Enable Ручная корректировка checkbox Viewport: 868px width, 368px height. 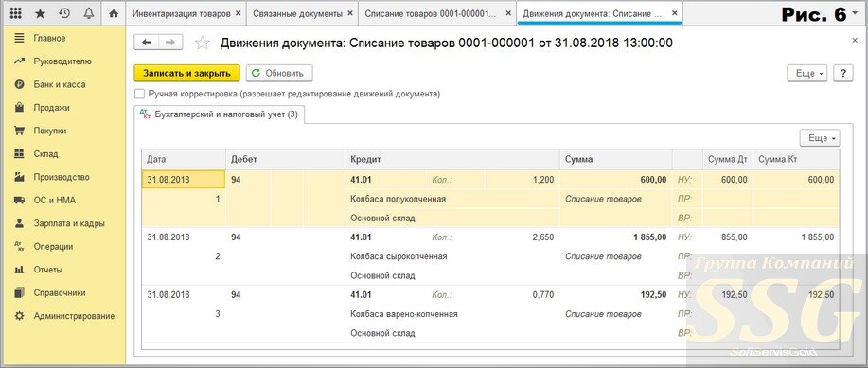(x=139, y=94)
